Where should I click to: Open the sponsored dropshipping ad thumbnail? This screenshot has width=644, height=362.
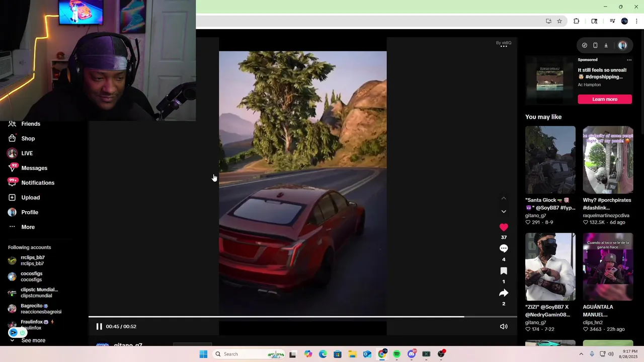(550, 80)
